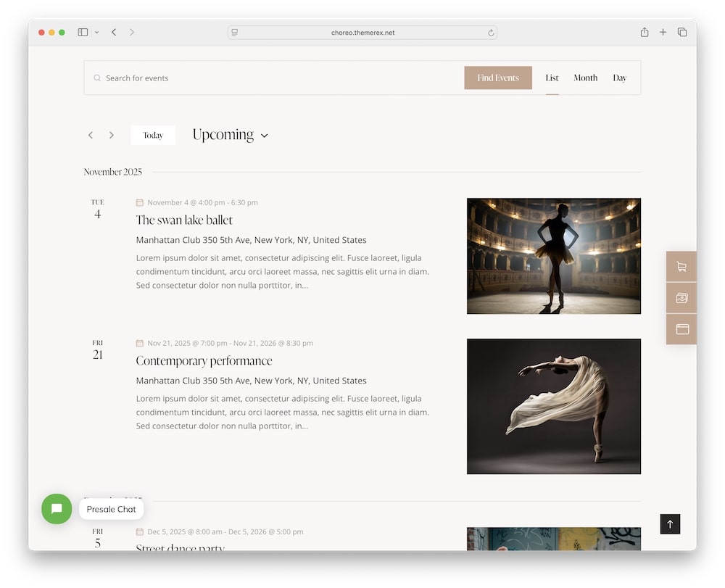Open the sidebar options dropdown chevron
The width and height of the screenshot is (725, 588).
coord(96,33)
